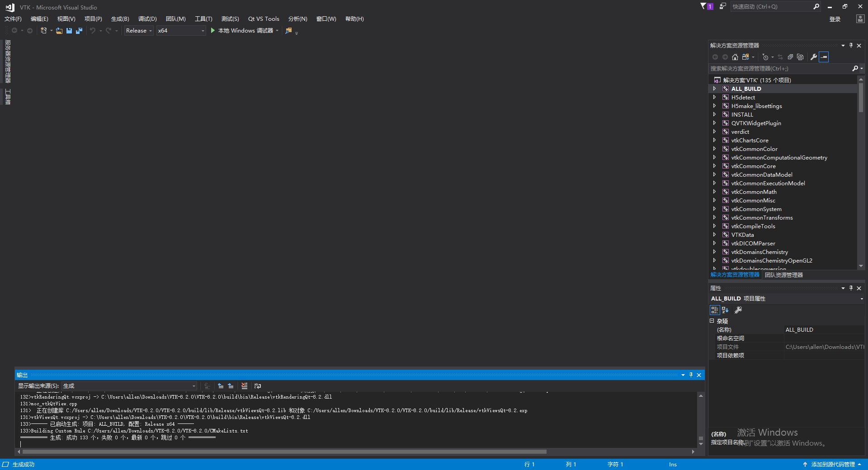
Task: Select the Save icon in the toolbar
Action: (x=69, y=30)
